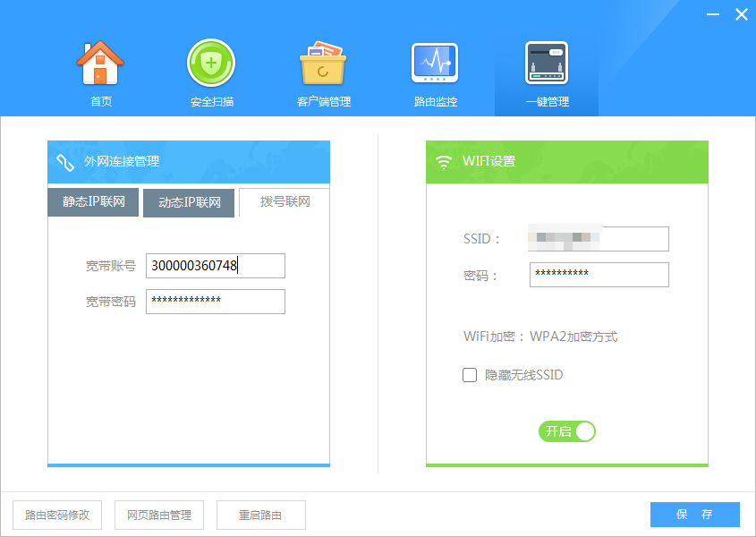
Task: Switch to 动态IP联网 tab
Action: coord(188,202)
